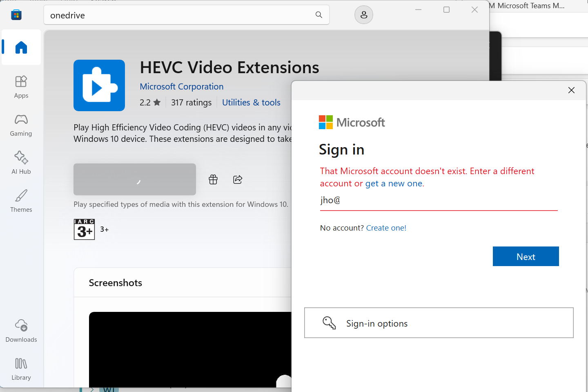
Task: Open Sign-in options
Action: (439, 323)
